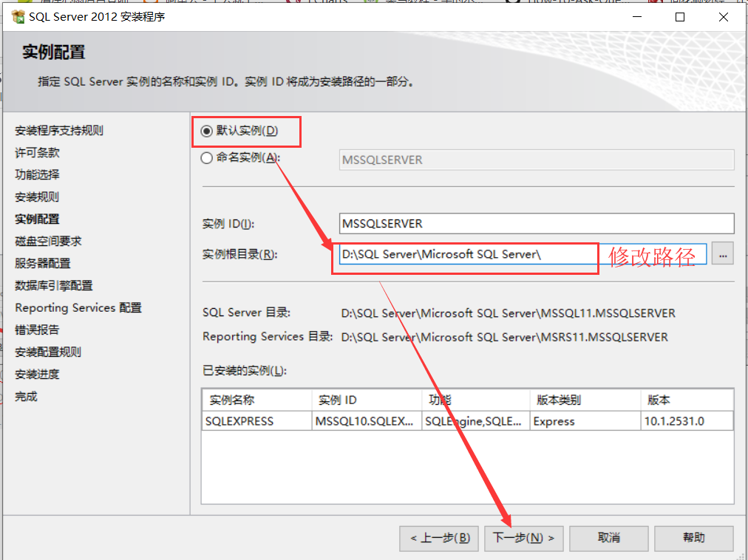Click the disabled named instance MSSQLSERVER field
This screenshot has width=748, height=560.
point(537,160)
